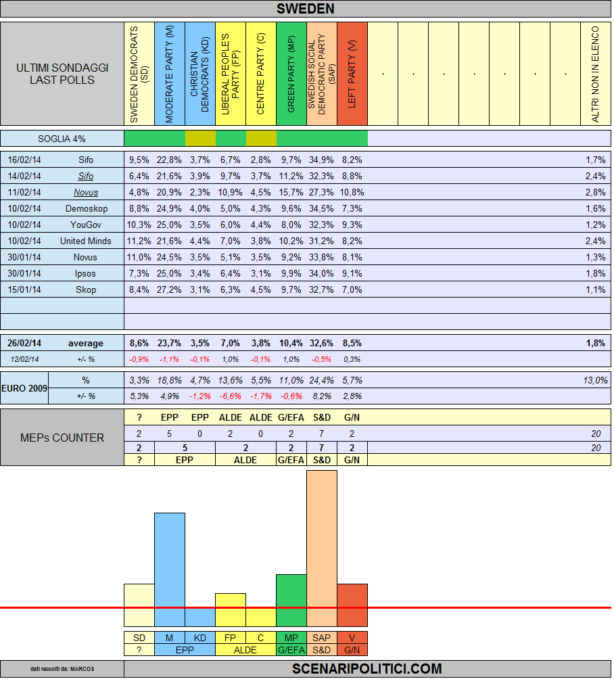The width and height of the screenshot is (614, 700).
Task: Click the 23,7% average Moderate value
Action: pyautogui.click(x=169, y=344)
